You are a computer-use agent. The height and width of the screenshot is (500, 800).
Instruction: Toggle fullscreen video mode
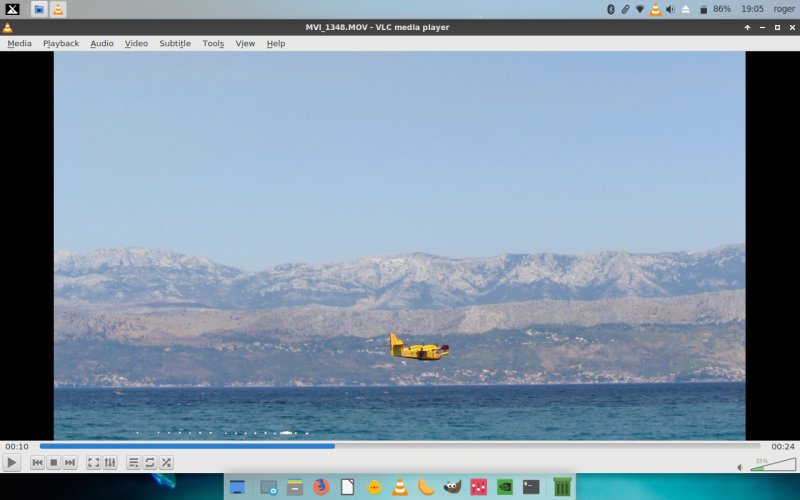93,462
